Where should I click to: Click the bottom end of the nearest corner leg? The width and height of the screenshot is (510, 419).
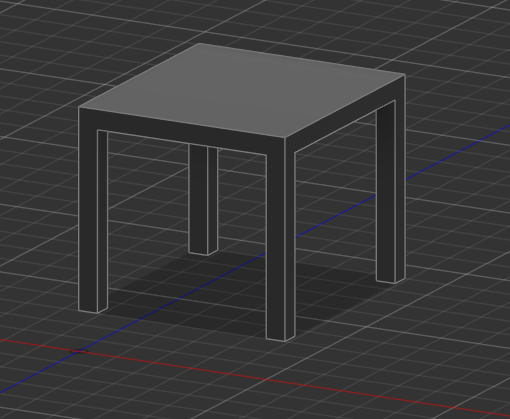coord(281,339)
